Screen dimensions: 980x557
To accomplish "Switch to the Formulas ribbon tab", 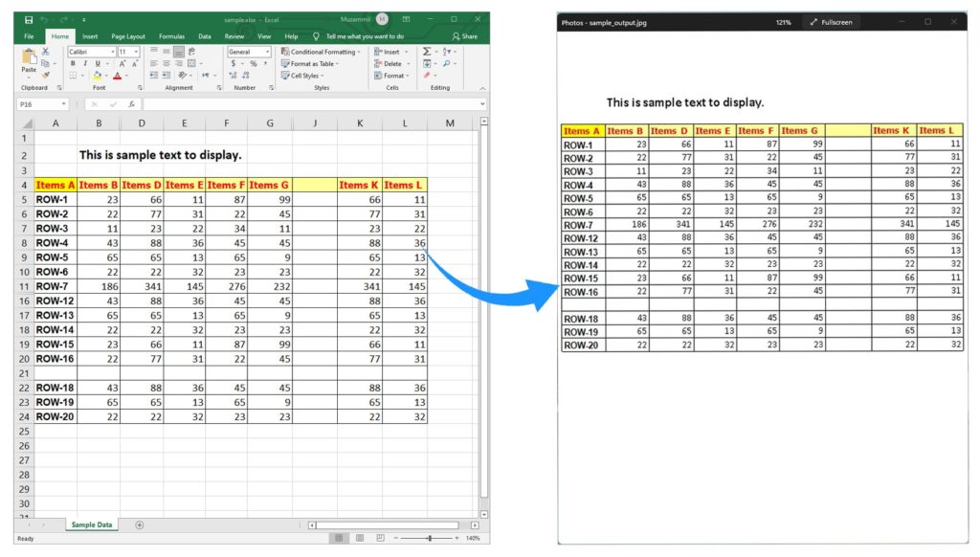I will 172,36.
